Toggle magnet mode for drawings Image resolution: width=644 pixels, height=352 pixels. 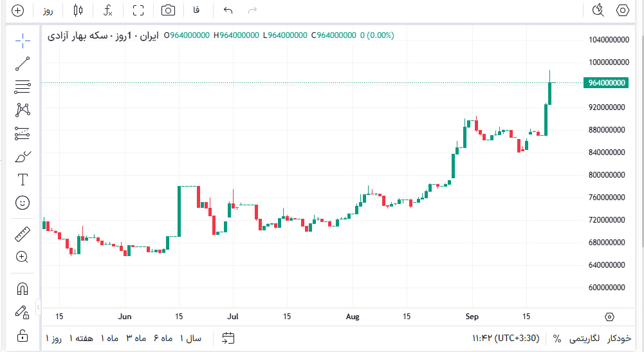click(x=23, y=289)
